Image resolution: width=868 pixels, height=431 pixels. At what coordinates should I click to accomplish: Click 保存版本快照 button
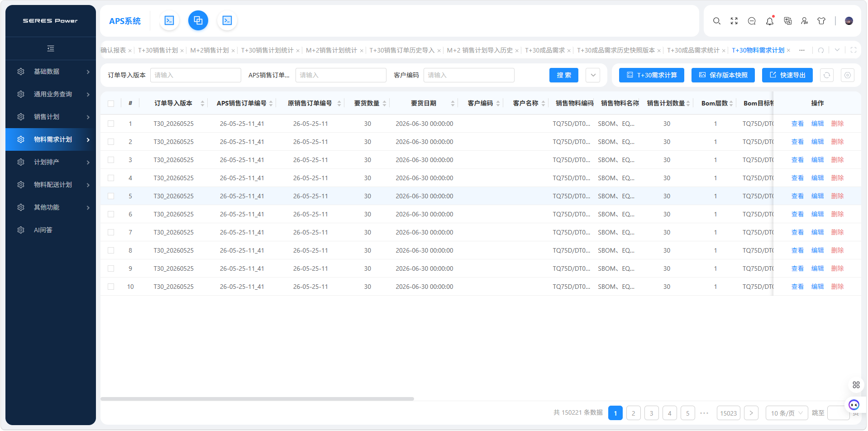coord(723,75)
